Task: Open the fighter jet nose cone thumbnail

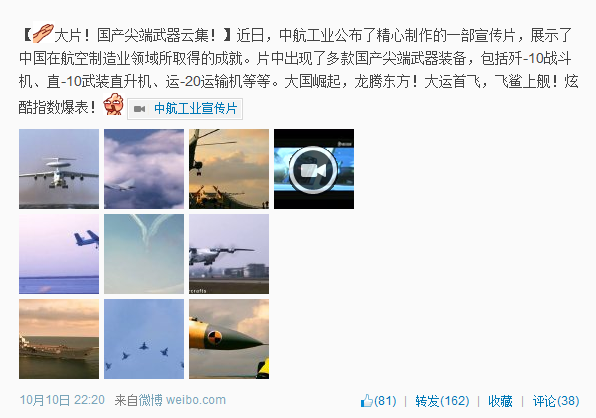Action: tap(229, 339)
